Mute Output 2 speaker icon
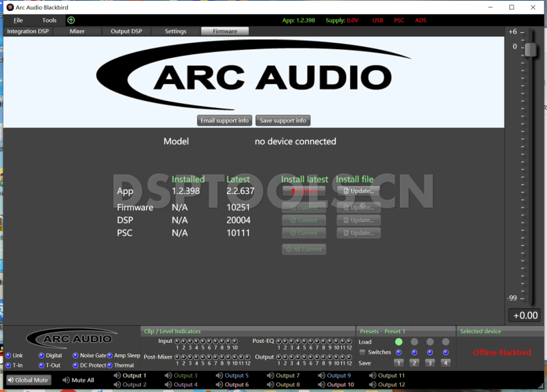547x392 pixels. (x=117, y=384)
